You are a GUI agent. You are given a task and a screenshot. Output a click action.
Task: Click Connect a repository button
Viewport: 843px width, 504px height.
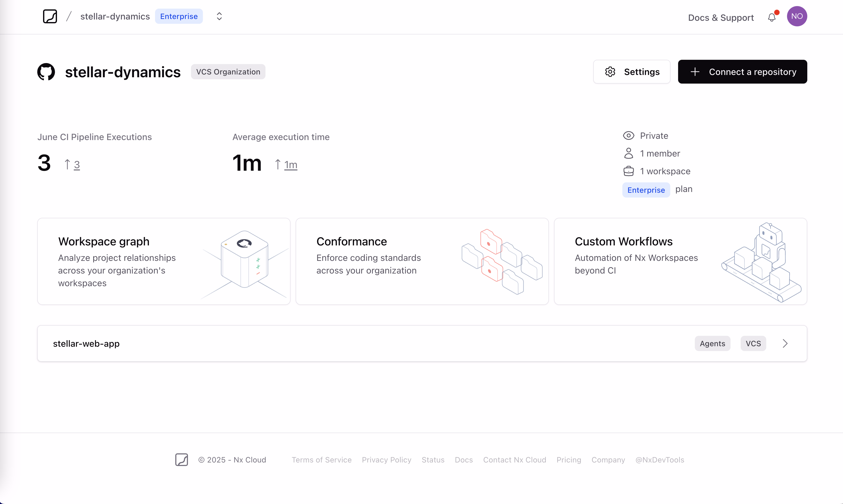click(742, 72)
